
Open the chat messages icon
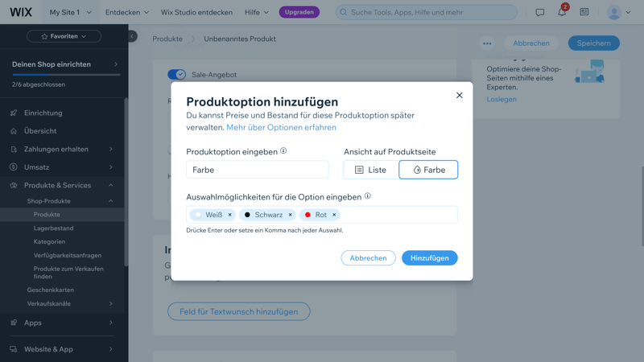pos(539,12)
